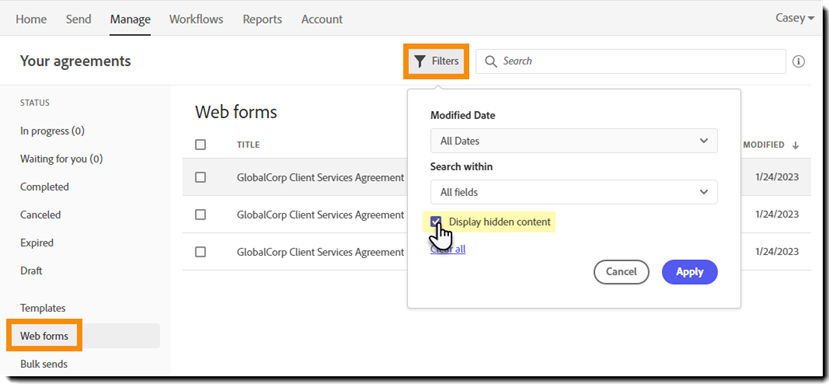This screenshot has height=384, width=829.
Task: Go to the Home tab
Action: 31,19
